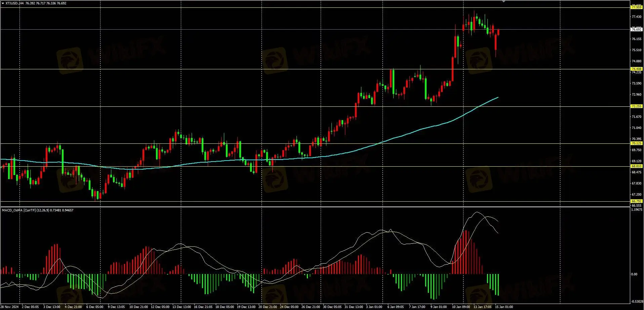Screen dimensions: 644x310
Task: Click the 74.408 yellow price tag
Action: (637, 69)
